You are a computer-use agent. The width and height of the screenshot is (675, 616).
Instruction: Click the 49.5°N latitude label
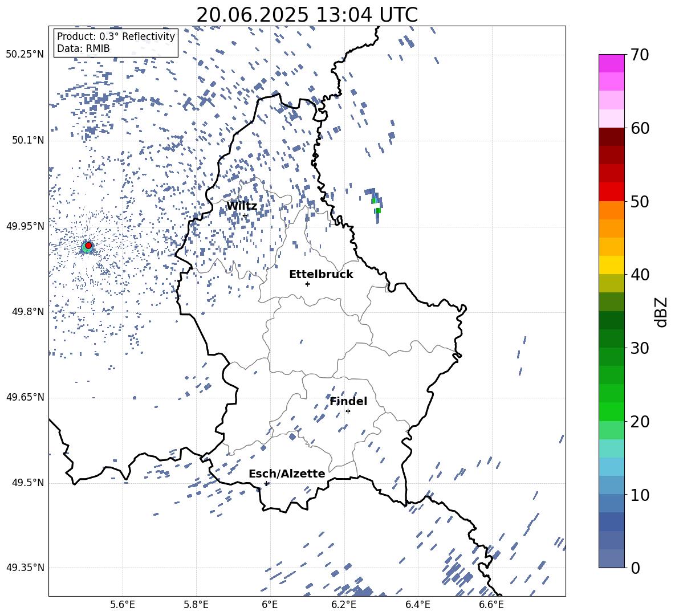click(x=28, y=483)
